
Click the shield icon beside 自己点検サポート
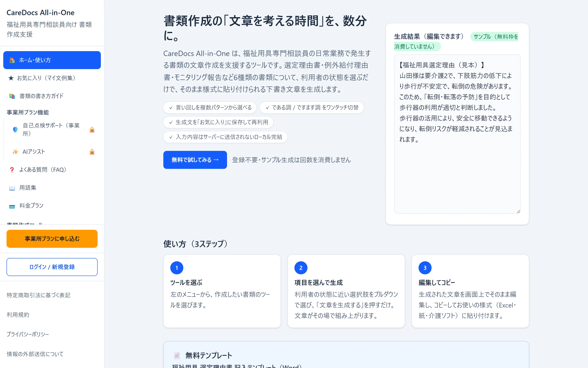(15, 129)
